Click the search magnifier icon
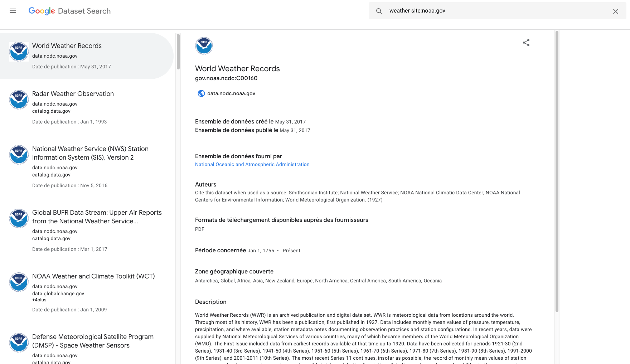Image resolution: width=630 pixels, height=364 pixels. [379, 11]
